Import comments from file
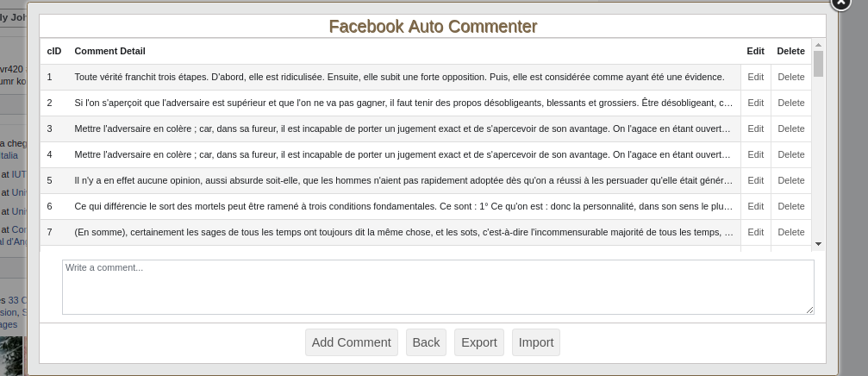The height and width of the screenshot is (376, 868). [536, 342]
